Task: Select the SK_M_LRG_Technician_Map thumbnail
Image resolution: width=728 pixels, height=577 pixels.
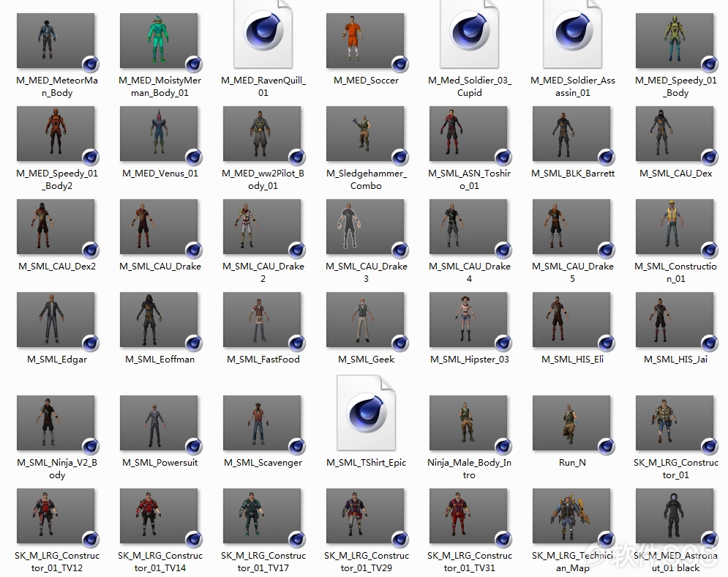Action: point(571,515)
